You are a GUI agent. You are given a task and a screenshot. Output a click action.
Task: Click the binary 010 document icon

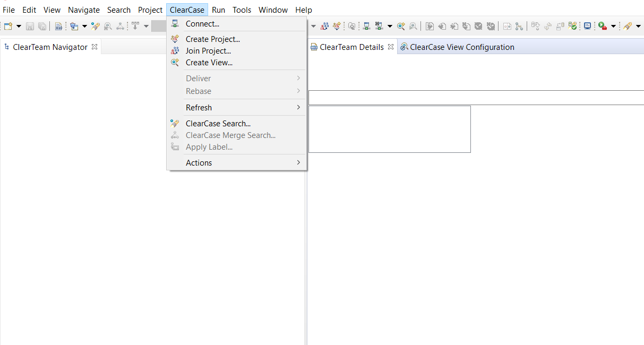(x=58, y=26)
